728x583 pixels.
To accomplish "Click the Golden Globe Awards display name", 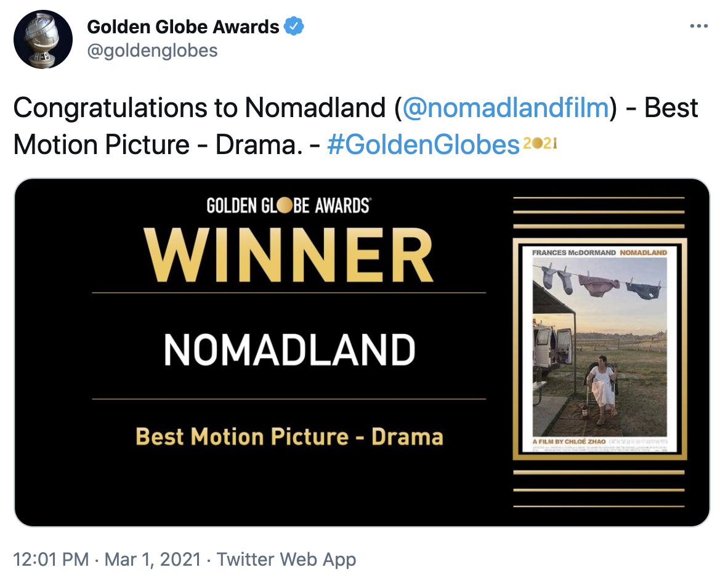I will tap(183, 27).
